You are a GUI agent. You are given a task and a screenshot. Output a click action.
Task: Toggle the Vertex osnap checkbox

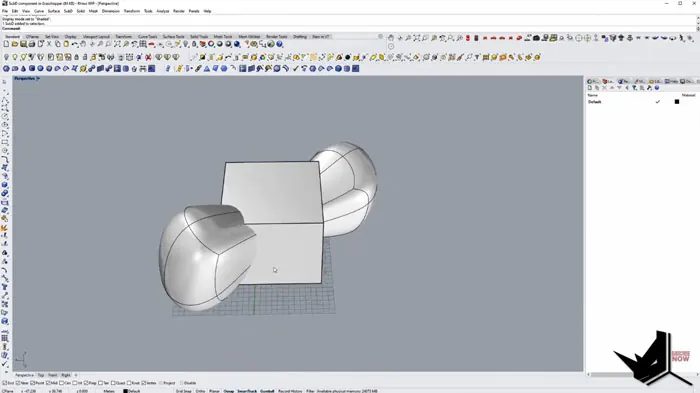[x=144, y=383]
